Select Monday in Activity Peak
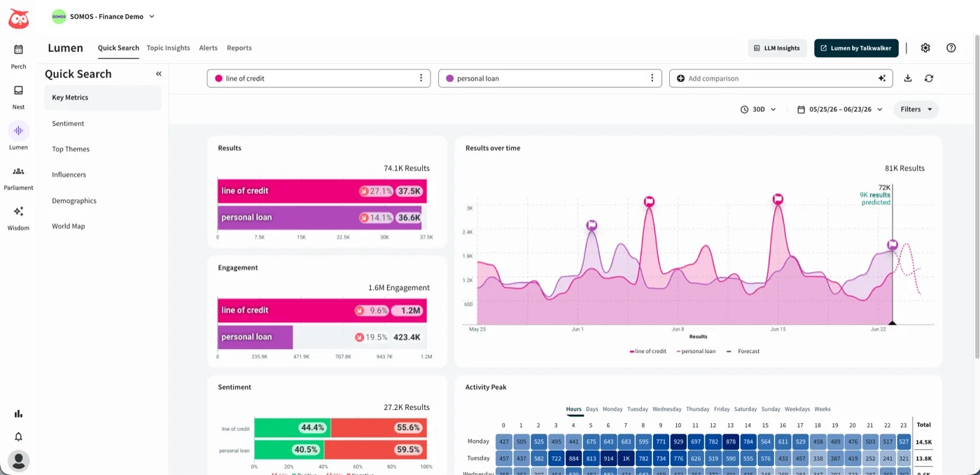980x475 pixels. click(x=612, y=409)
